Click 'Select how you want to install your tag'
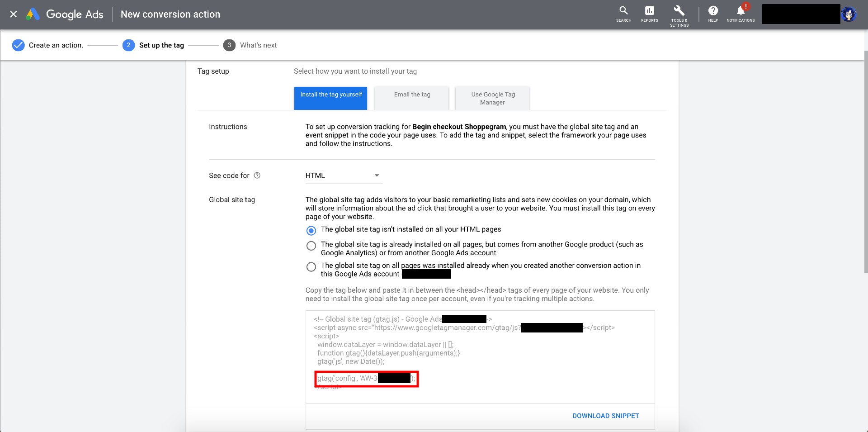868x432 pixels. [355, 71]
